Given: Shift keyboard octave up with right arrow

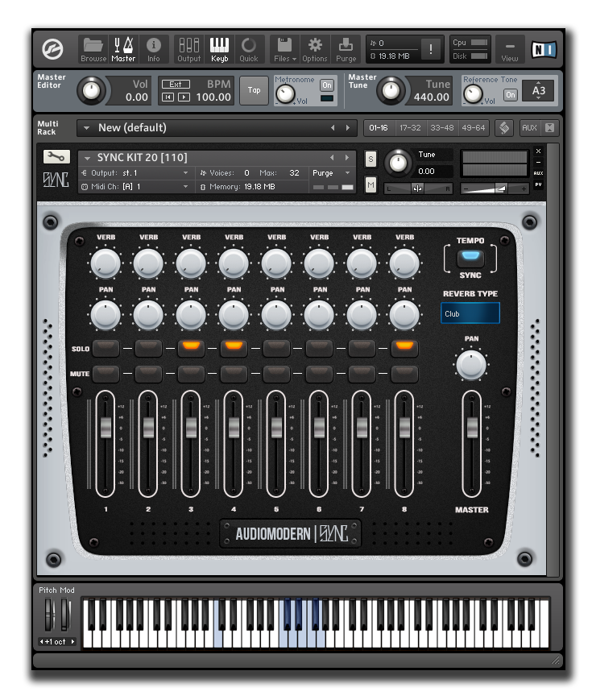Looking at the screenshot, I should tap(72, 641).
